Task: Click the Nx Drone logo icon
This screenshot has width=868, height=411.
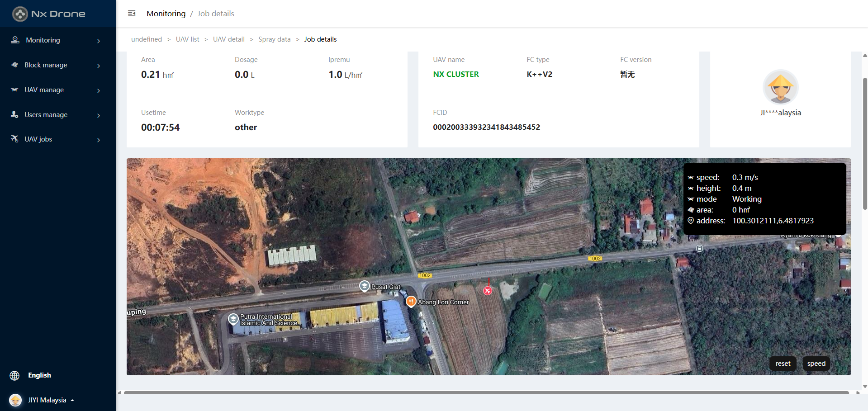Action: pos(20,14)
